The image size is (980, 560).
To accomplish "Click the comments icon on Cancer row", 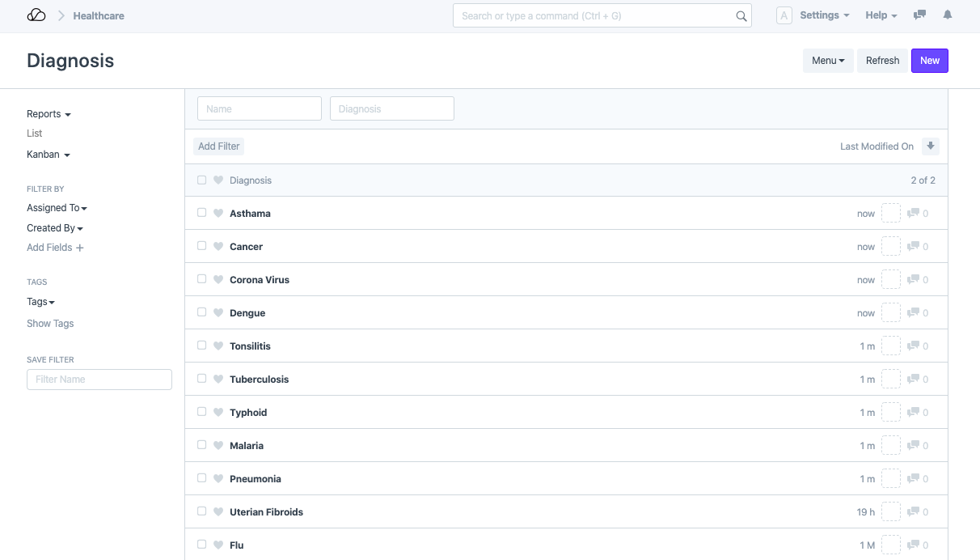I will pos(914,247).
